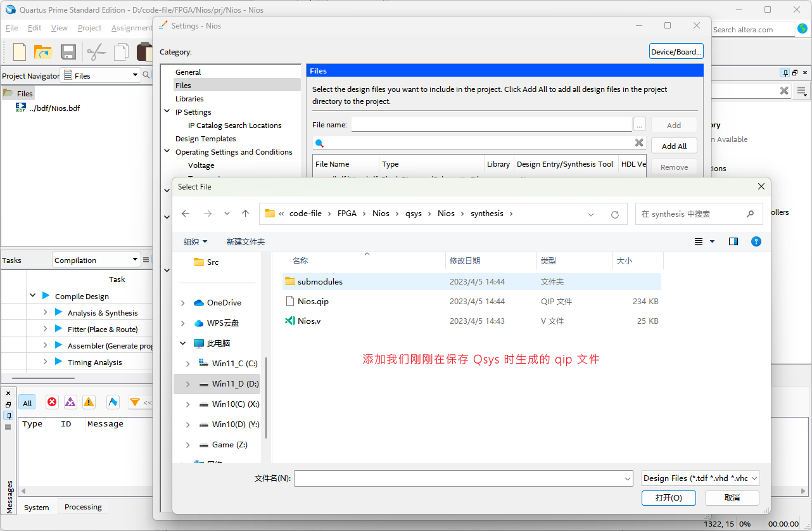Click the float window icon on Messages panel
The width and height of the screenshot is (812, 531).
coord(8,404)
